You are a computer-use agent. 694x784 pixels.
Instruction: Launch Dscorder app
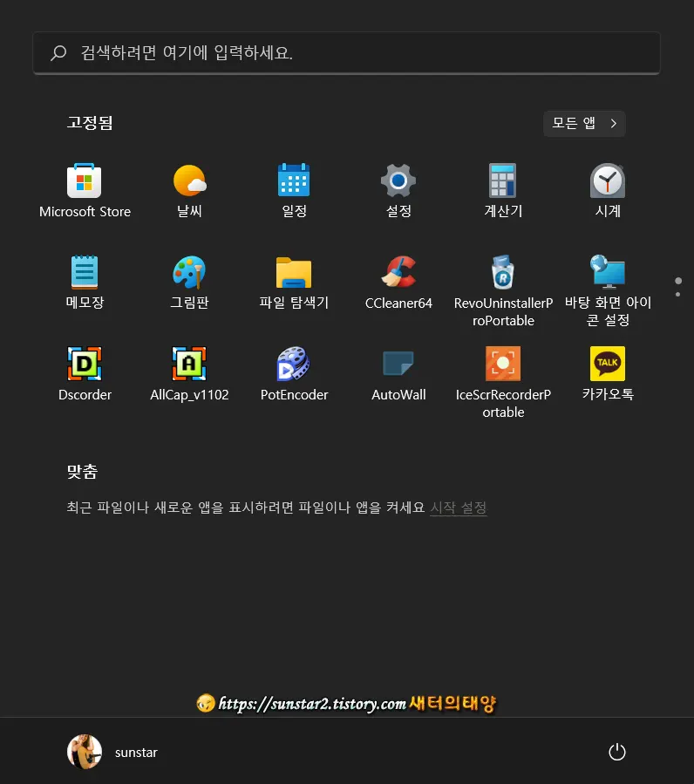pyautogui.click(x=85, y=374)
